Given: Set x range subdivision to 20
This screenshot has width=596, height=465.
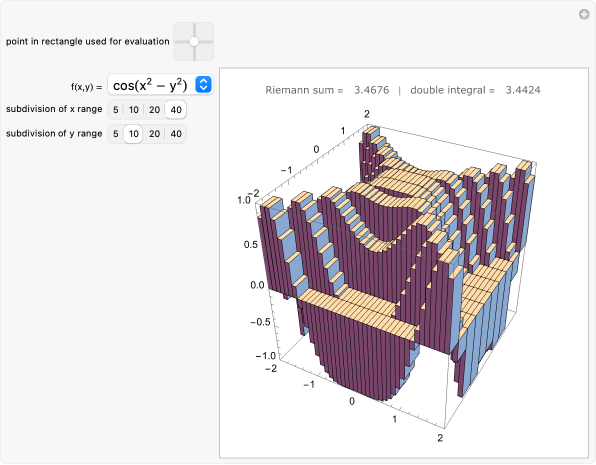Looking at the screenshot, I should pyautogui.click(x=154, y=110).
